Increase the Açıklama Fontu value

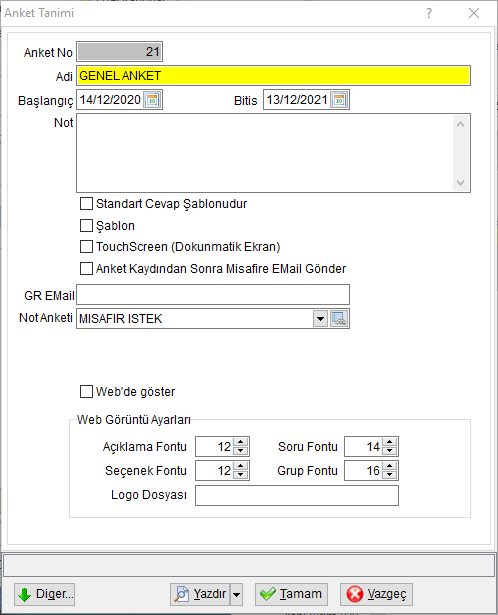tap(241, 442)
